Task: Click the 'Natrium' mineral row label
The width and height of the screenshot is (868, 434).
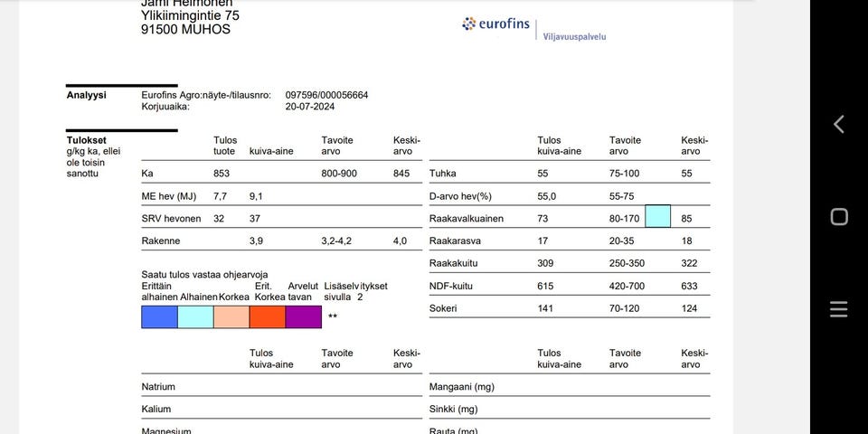Action: point(158,387)
